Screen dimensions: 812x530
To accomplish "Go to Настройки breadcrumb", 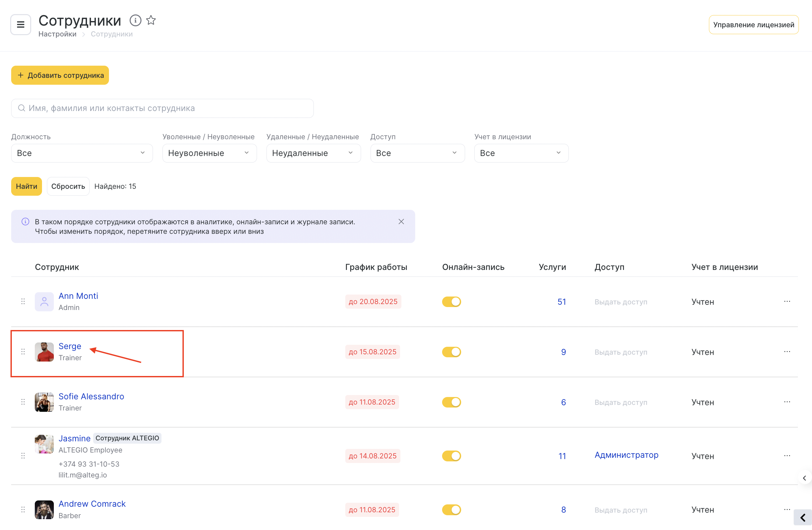I will tap(57, 34).
